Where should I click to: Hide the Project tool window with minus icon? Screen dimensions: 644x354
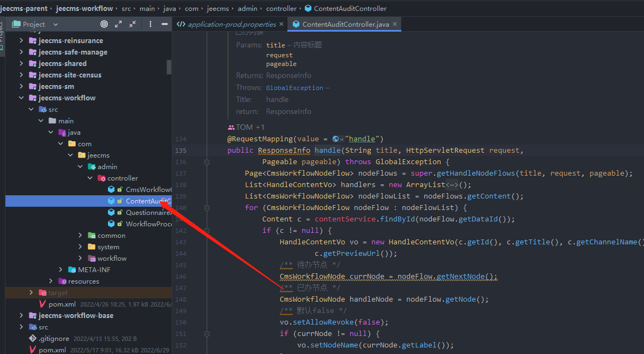click(x=164, y=24)
